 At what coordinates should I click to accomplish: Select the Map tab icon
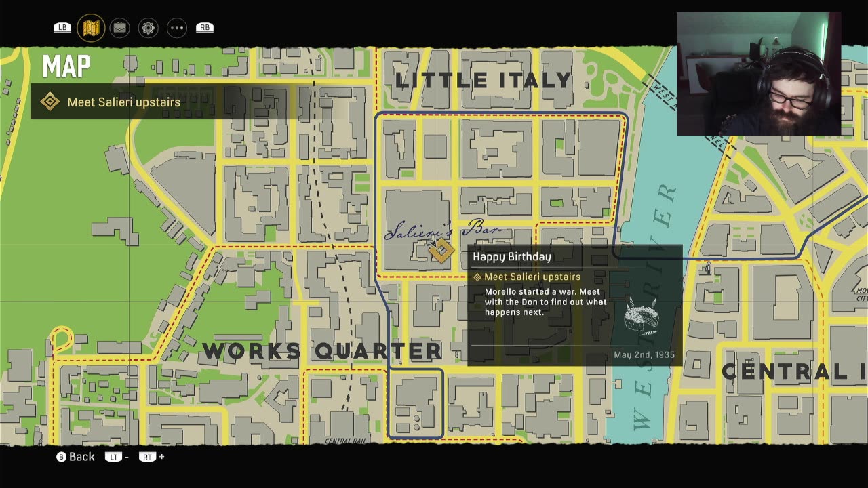coord(91,28)
